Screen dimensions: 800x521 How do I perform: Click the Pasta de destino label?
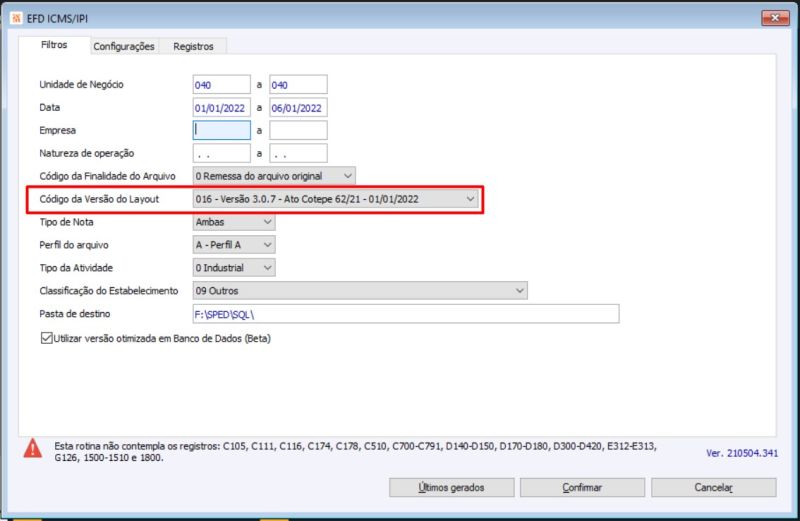click(74, 314)
